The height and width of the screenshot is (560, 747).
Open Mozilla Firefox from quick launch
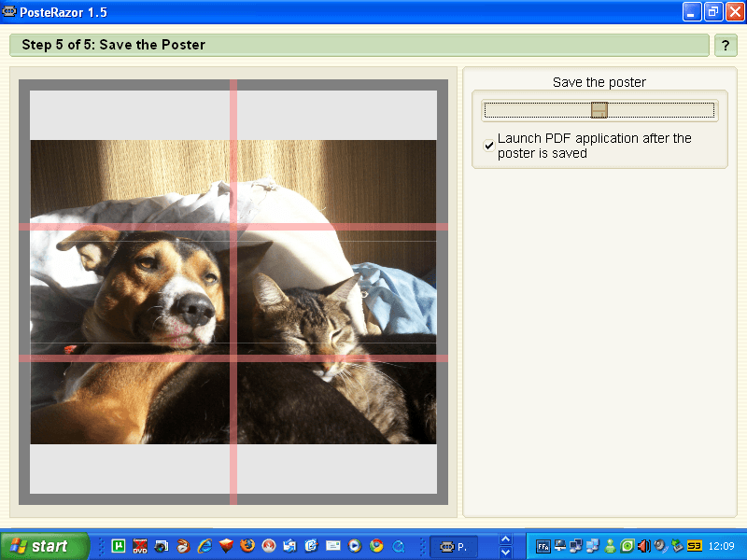(247, 546)
